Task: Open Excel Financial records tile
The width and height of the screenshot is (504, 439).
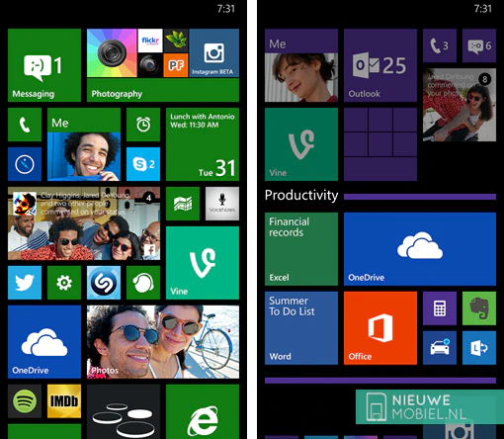Action: click(301, 249)
